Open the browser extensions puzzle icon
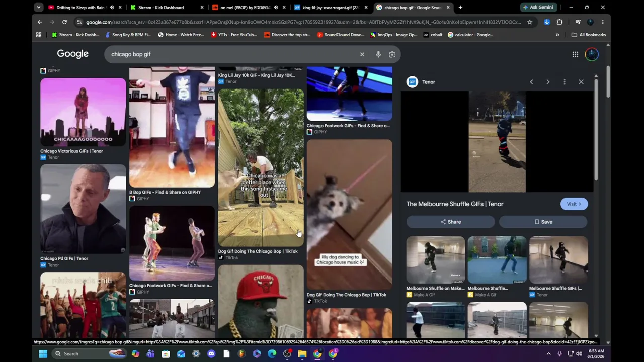 coord(559,22)
